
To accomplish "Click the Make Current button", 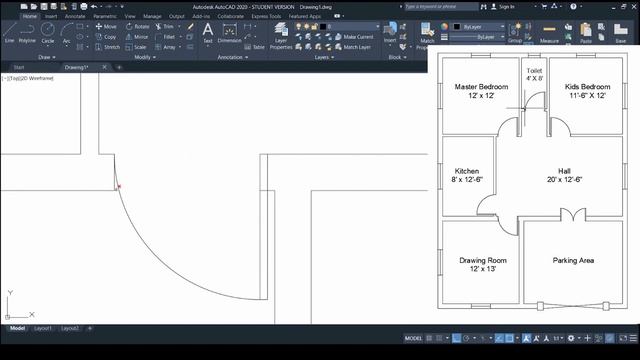I will tap(353, 37).
